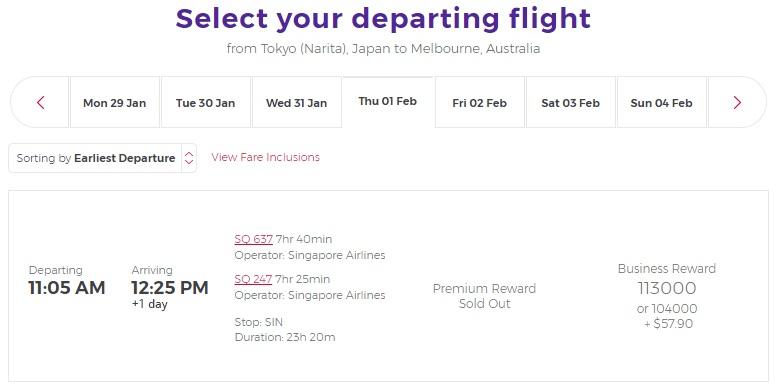The image size is (775, 387).
Task: Select the Tue 30 Jan date tab
Action: [206, 103]
